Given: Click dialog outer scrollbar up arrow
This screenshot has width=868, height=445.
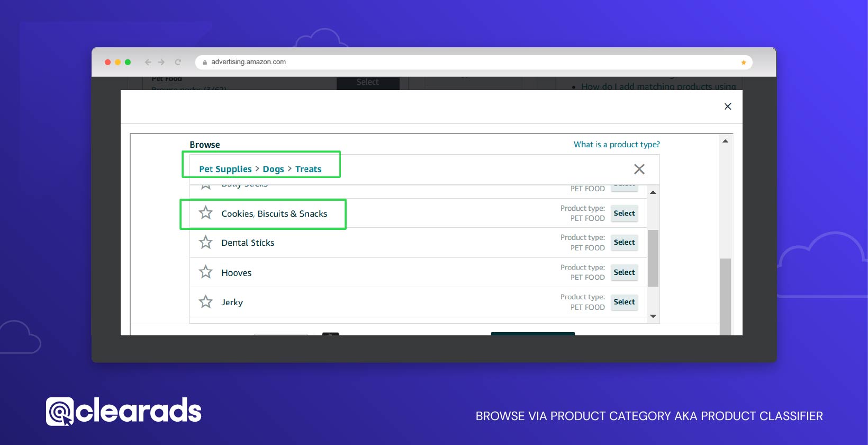Looking at the screenshot, I should coord(725,141).
